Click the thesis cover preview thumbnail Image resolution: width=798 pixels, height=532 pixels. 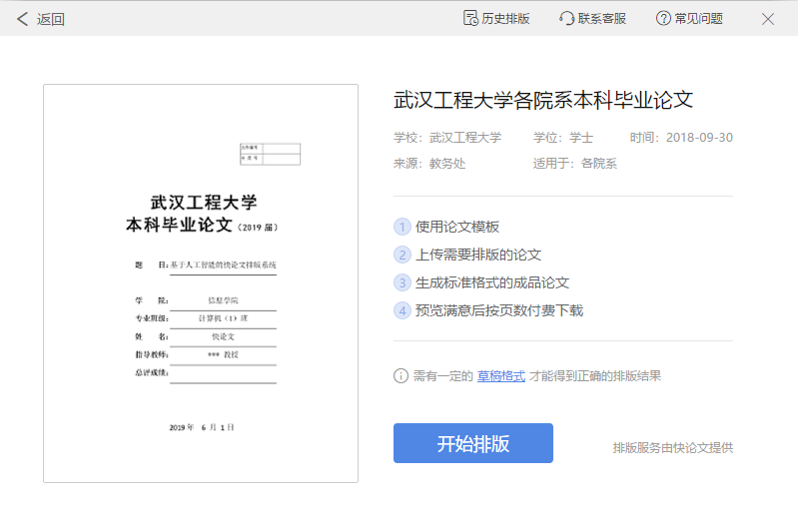(201, 283)
